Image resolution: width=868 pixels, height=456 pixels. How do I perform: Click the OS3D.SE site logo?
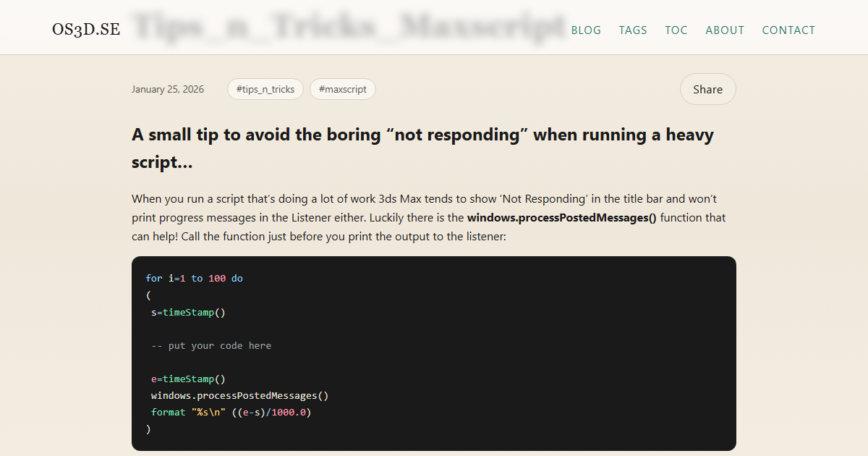(85, 30)
